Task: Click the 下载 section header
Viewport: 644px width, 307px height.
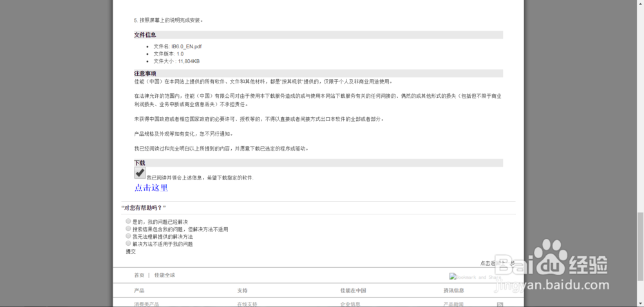Action: tap(318, 163)
